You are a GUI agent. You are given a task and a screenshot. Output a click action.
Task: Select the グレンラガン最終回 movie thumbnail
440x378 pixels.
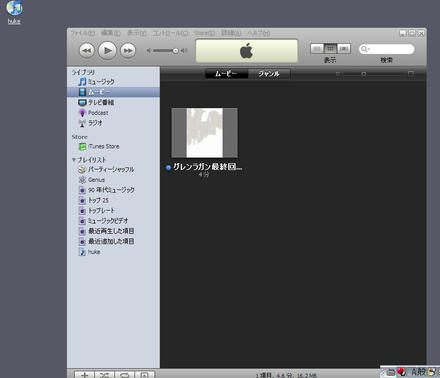pyautogui.click(x=204, y=133)
